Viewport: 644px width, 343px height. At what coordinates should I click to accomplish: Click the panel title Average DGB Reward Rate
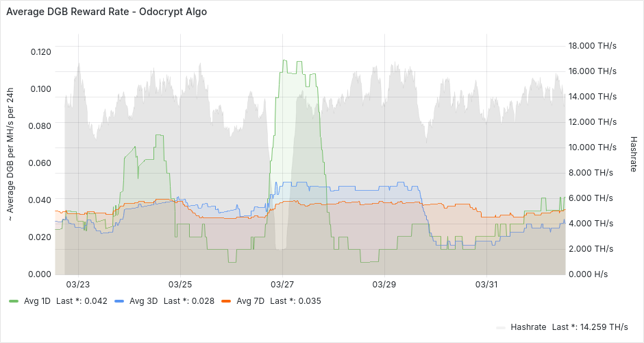pyautogui.click(x=106, y=12)
